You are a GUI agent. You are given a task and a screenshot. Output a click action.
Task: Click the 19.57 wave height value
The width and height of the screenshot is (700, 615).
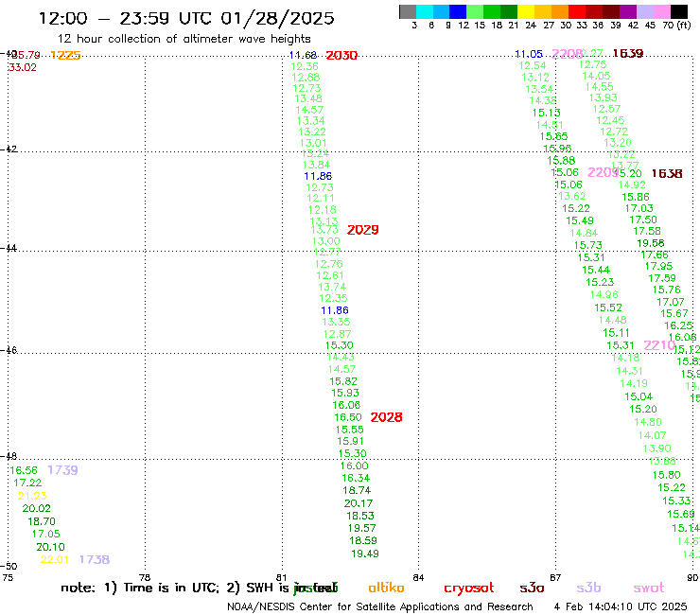coord(362,528)
